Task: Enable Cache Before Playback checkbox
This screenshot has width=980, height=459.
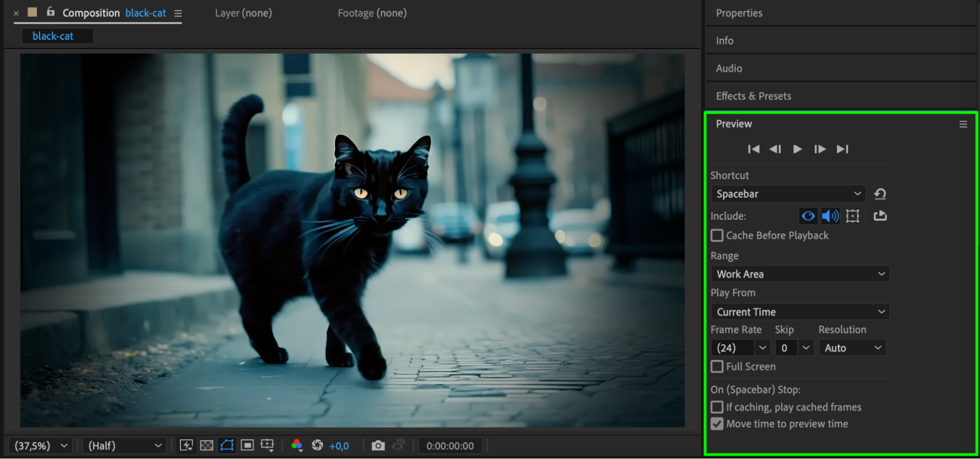Action: tap(717, 235)
